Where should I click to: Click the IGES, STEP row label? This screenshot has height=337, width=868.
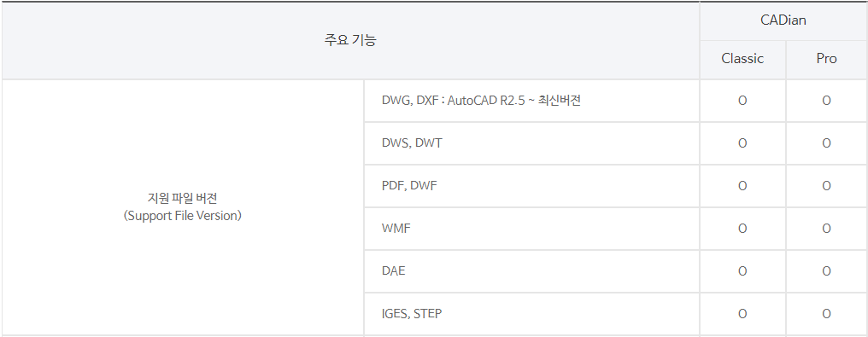tap(412, 314)
